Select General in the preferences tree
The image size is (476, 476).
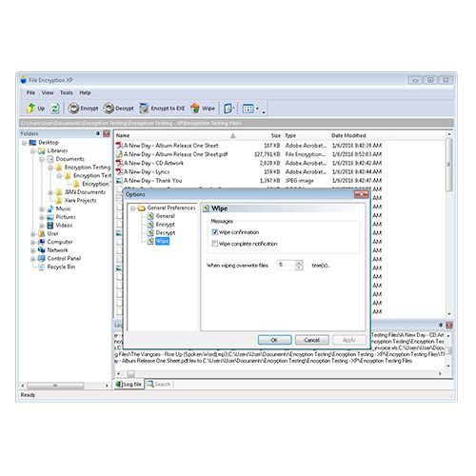(165, 216)
